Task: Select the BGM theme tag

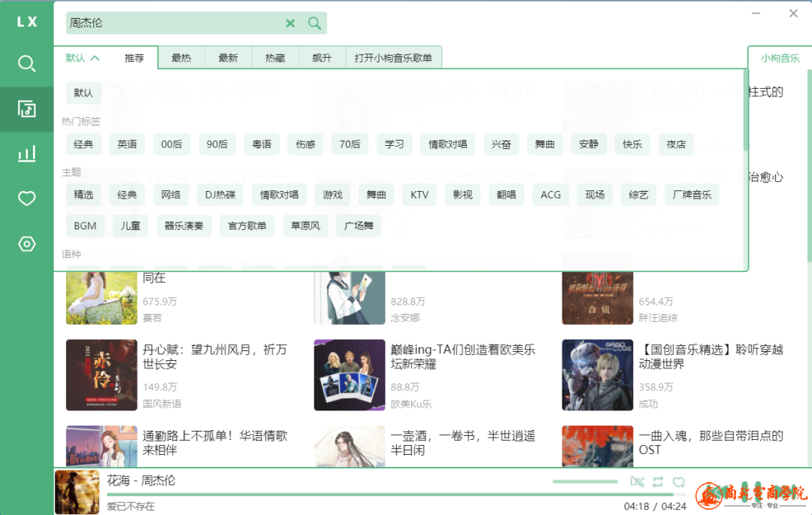Action: tap(85, 226)
